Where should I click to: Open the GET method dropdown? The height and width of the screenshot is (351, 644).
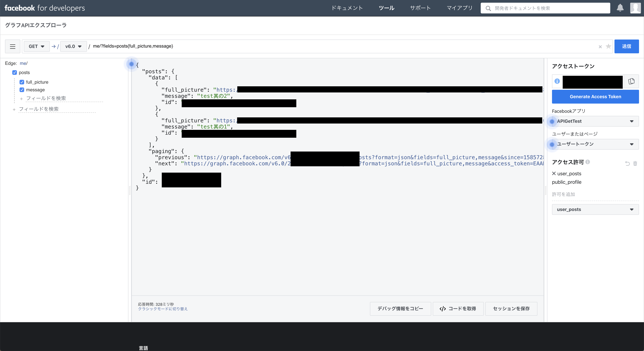[36, 46]
